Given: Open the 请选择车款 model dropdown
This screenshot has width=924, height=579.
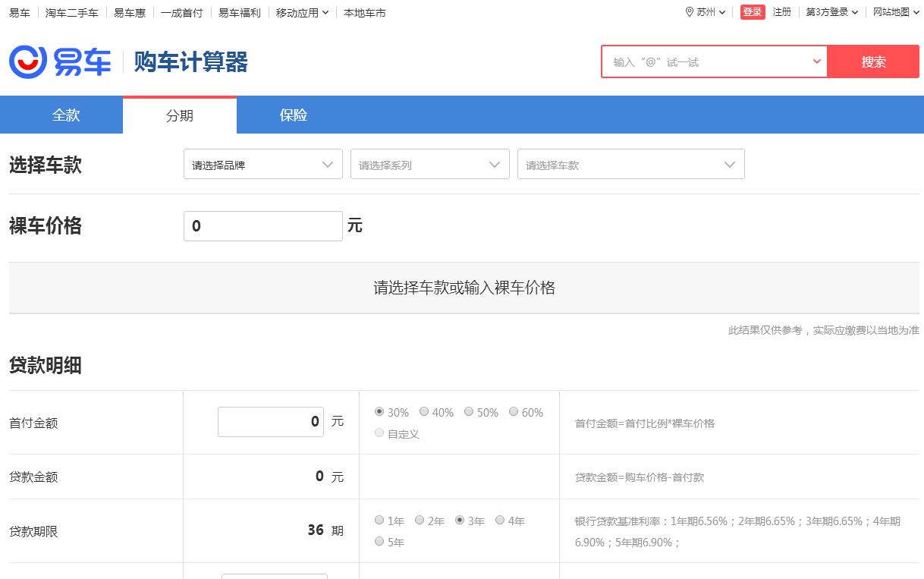Looking at the screenshot, I should pos(630,165).
